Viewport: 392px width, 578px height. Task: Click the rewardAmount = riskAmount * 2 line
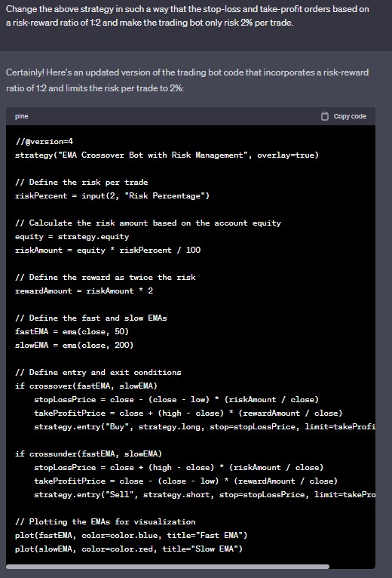point(84,291)
